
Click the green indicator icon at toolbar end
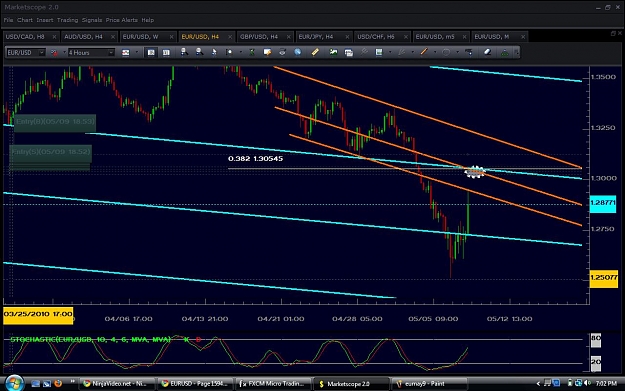pos(505,52)
